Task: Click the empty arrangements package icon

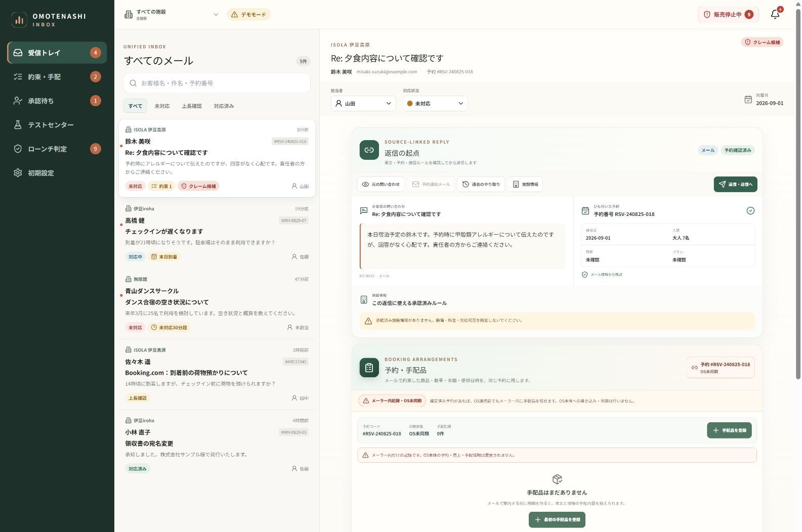Action: coord(557,479)
